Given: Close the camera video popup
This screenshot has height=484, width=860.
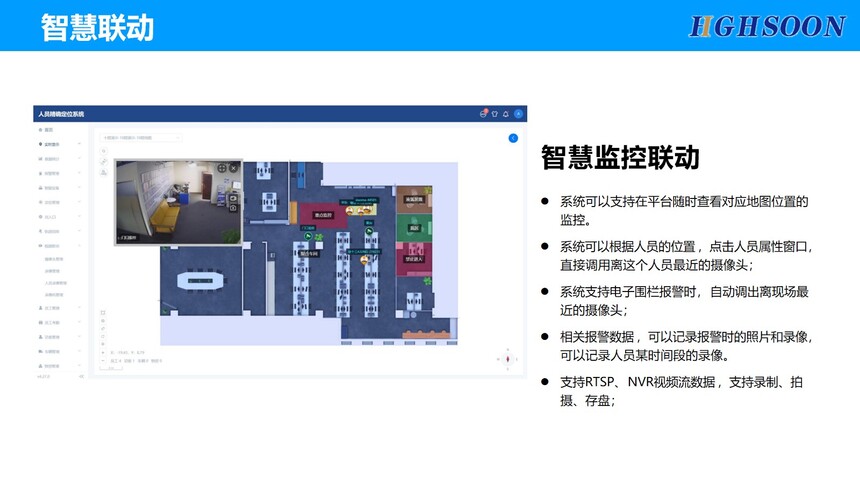Looking at the screenshot, I should click(x=234, y=168).
